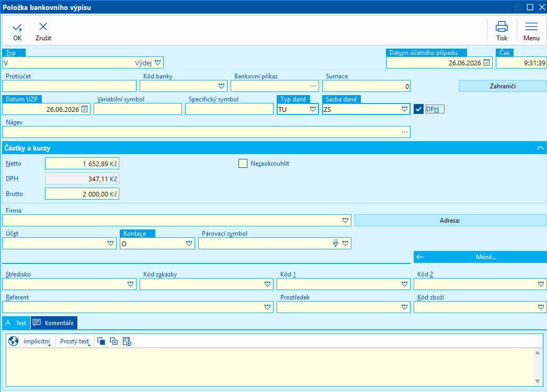
Task: Click the globe language icon
Action: tap(13, 341)
